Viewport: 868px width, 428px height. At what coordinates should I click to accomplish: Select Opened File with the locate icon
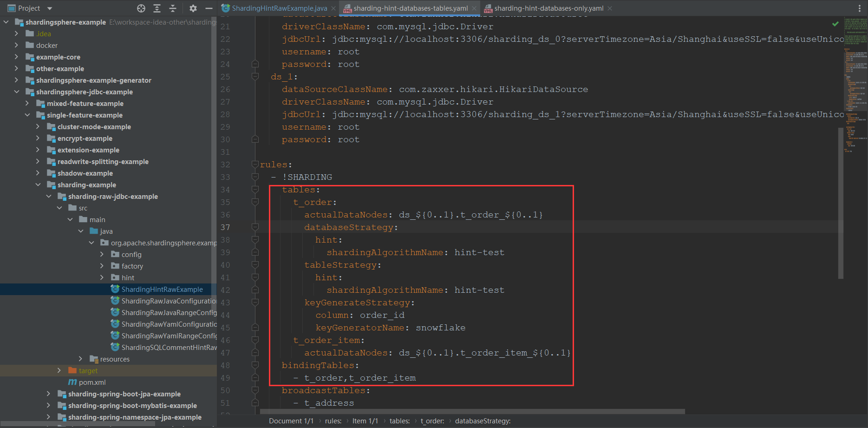point(141,8)
